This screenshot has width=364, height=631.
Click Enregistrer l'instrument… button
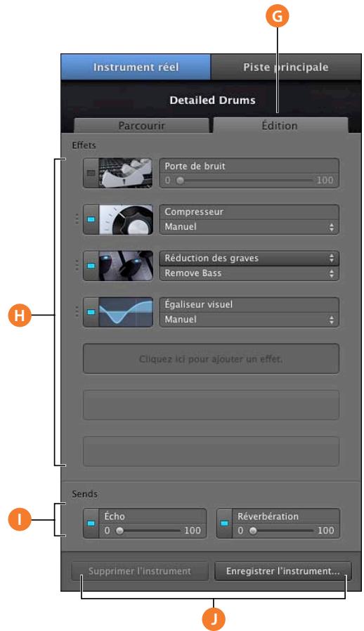coord(282,571)
